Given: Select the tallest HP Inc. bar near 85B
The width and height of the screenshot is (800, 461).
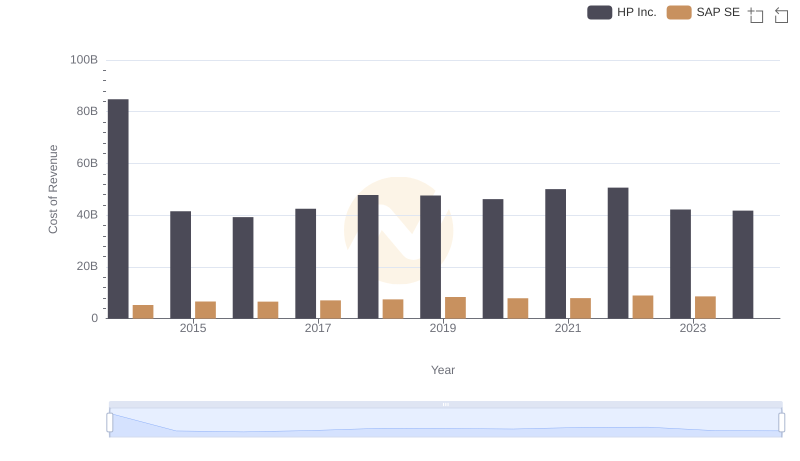Looking at the screenshot, I should pos(118,209).
